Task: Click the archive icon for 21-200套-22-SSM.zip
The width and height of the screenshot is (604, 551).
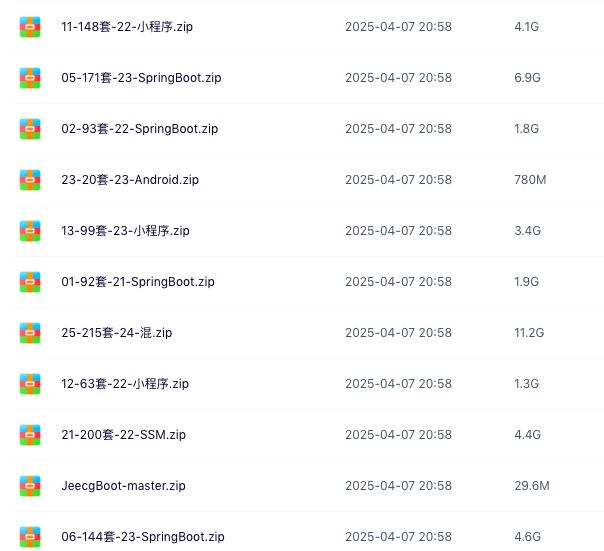Action: point(30,435)
